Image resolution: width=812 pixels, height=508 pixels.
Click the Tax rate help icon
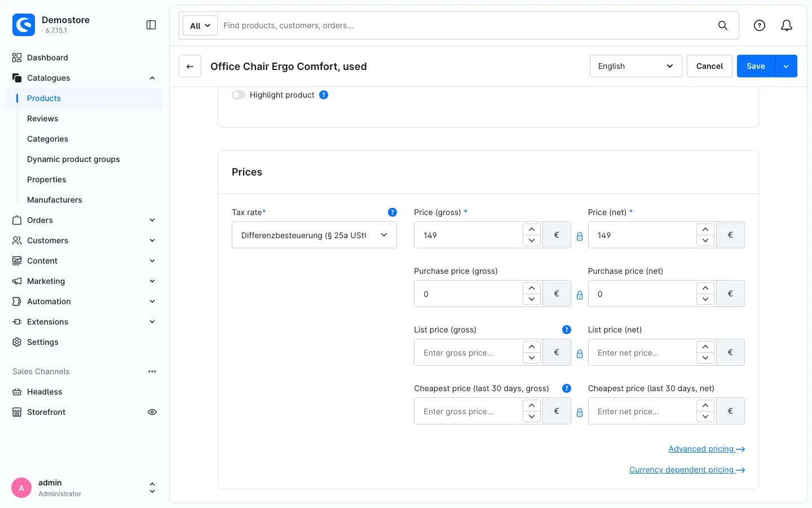(392, 212)
